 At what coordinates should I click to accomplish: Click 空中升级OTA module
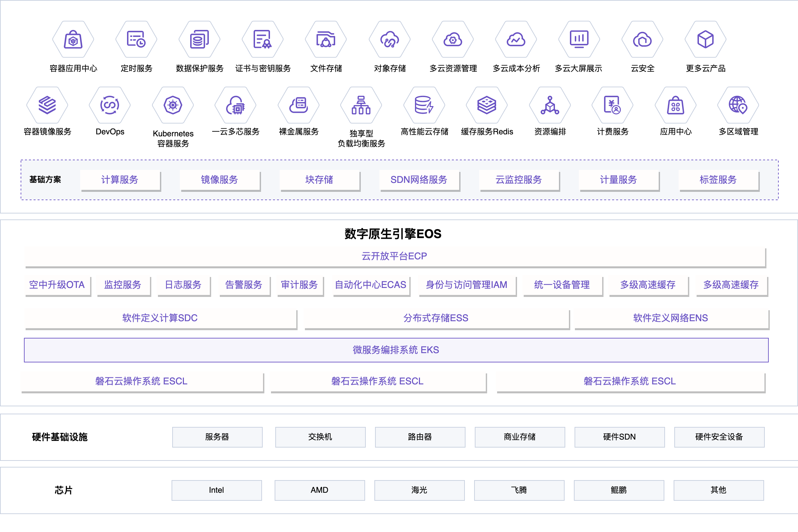57,285
